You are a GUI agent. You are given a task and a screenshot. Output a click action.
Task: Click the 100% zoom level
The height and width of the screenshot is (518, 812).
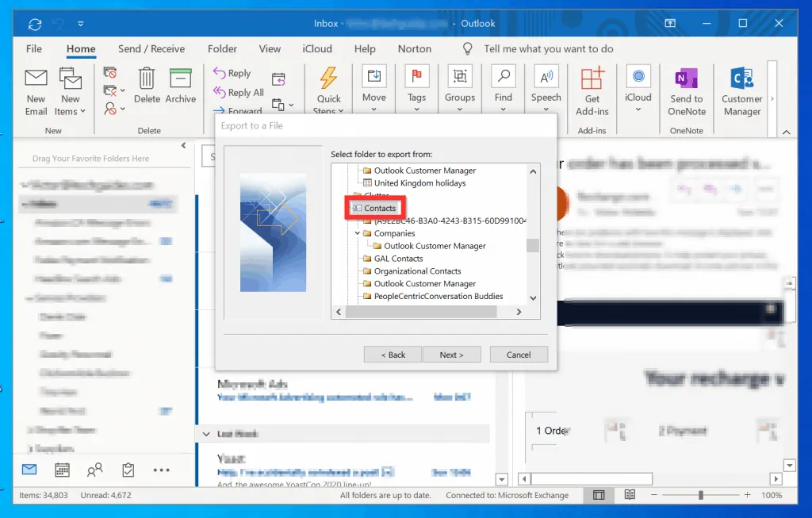click(x=772, y=495)
